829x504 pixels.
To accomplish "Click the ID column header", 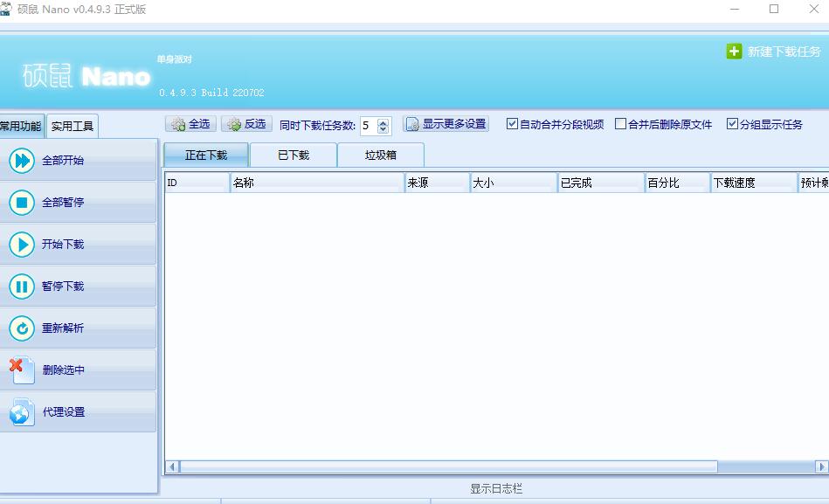I will [x=197, y=183].
